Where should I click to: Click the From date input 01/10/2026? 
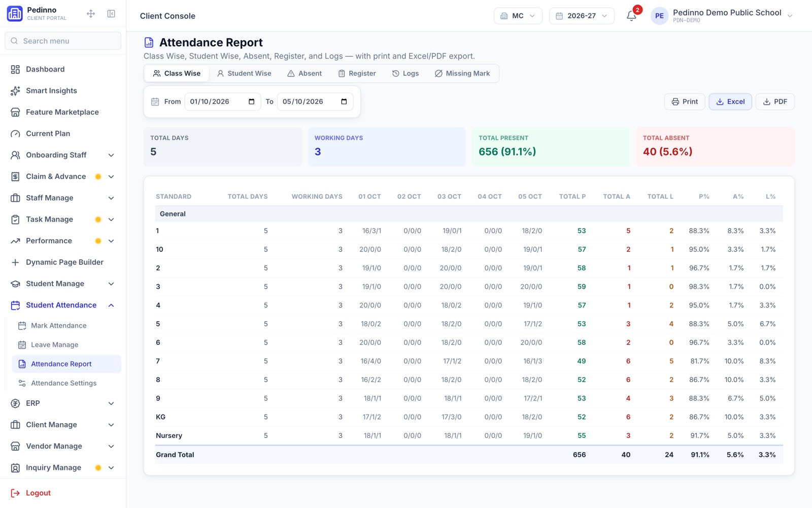pyautogui.click(x=222, y=102)
